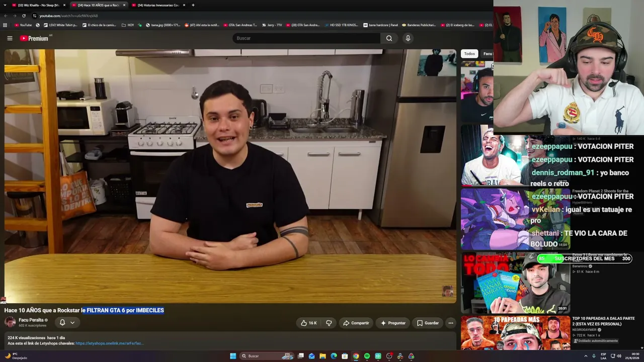
Task: Expand the notification options chevron
Action: click(x=72, y=323)
